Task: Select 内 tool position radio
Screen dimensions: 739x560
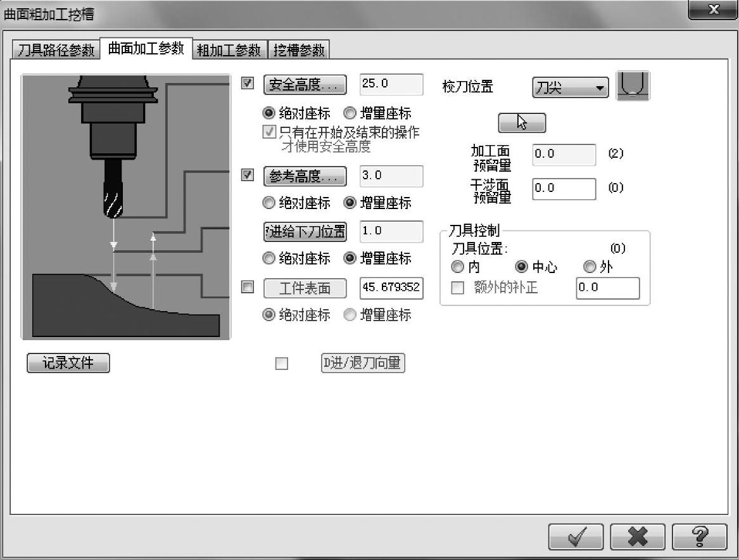Action: [458, 267]
